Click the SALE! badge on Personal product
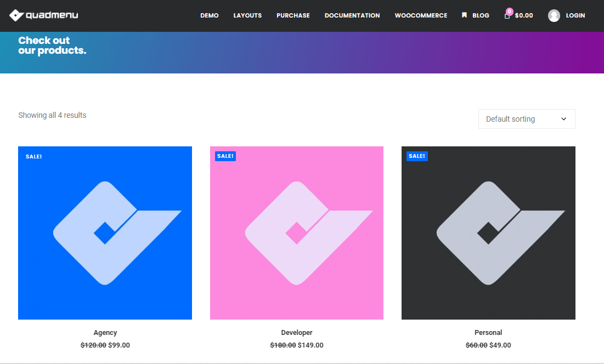 coord(417,156)
